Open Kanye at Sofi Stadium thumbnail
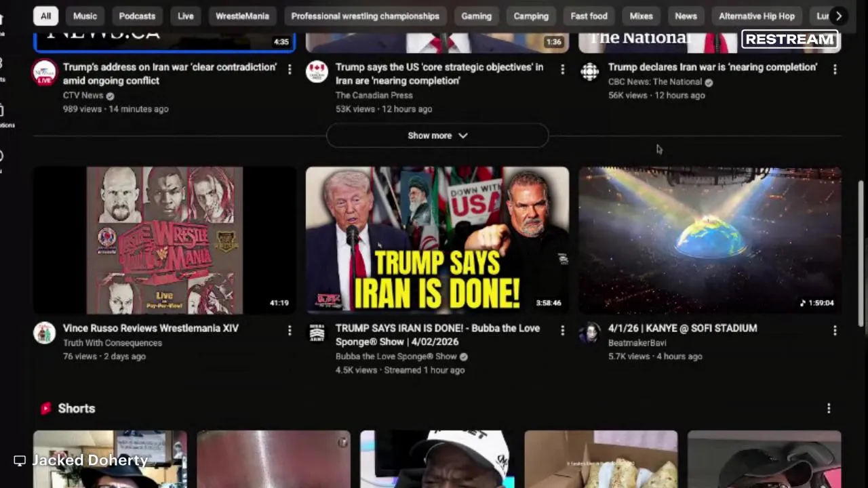 710,241
